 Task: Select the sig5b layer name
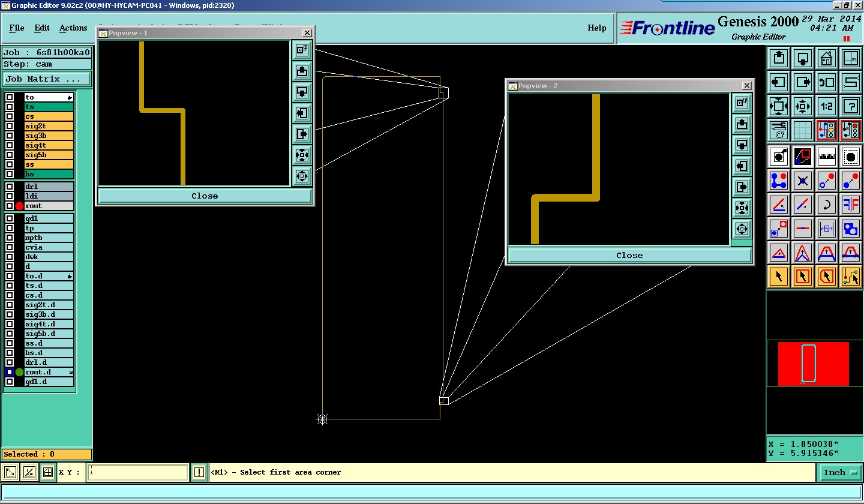(x=49, y=155)
